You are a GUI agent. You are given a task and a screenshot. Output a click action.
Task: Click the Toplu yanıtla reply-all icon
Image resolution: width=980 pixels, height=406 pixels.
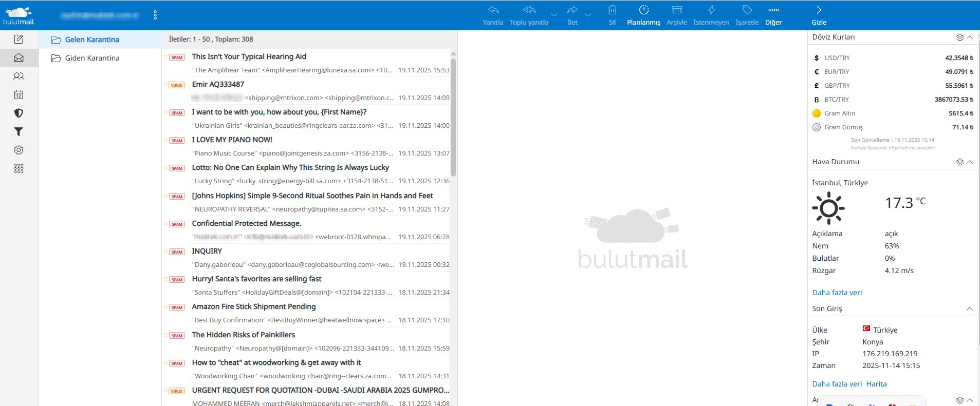pyautogui.click(x=529, y=10)
